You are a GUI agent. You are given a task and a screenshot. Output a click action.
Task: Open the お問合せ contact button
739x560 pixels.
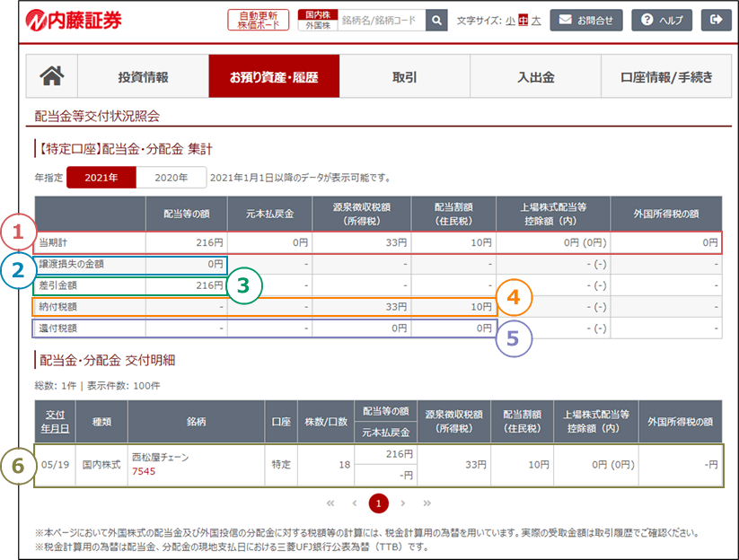[x=586, y=20]
